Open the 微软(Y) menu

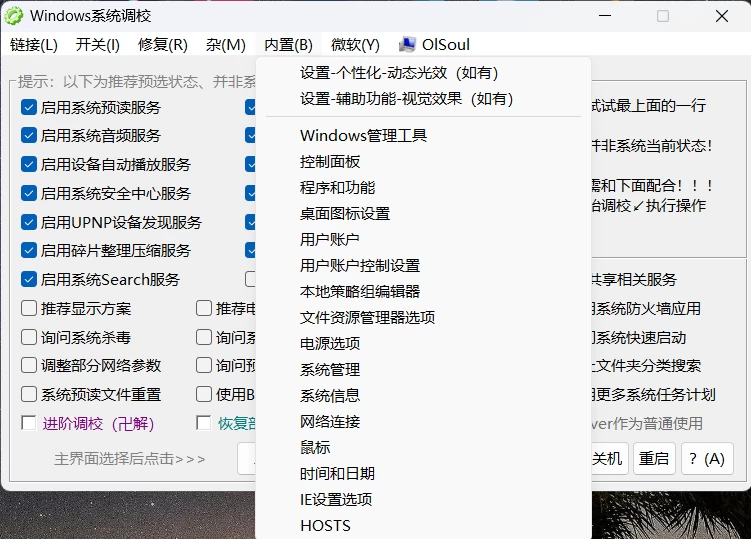(x=355, y=45)
